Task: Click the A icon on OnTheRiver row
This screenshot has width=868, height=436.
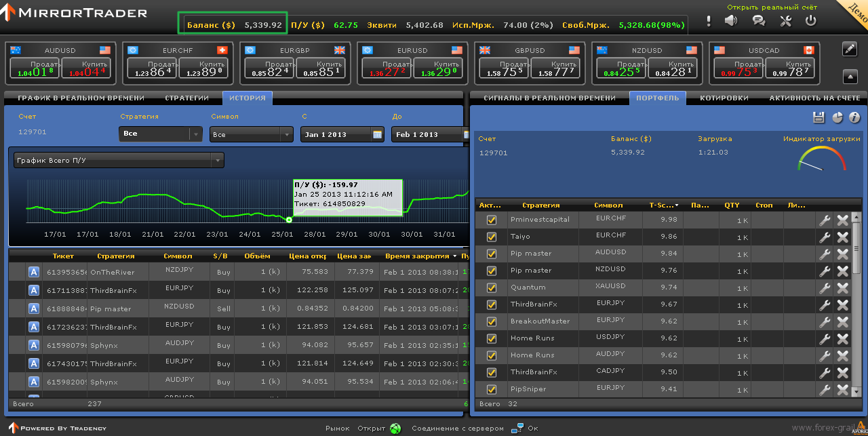Action: 33,272
